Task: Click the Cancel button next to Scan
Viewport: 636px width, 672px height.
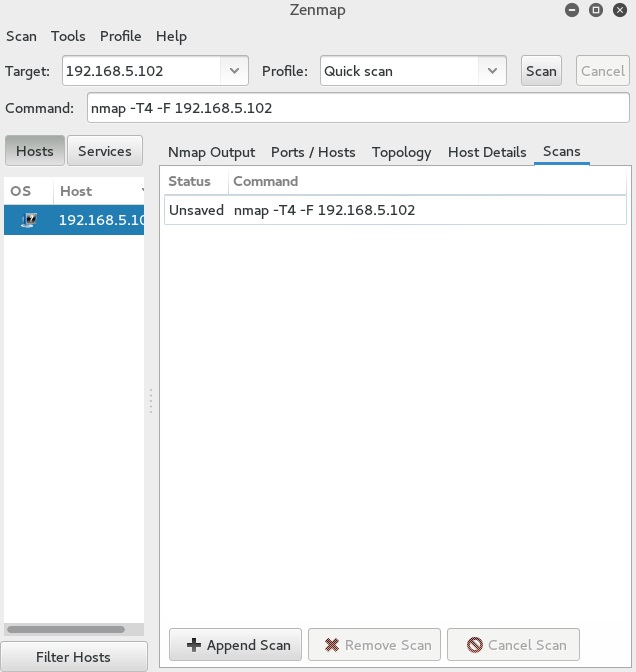Action: point(603,71)
